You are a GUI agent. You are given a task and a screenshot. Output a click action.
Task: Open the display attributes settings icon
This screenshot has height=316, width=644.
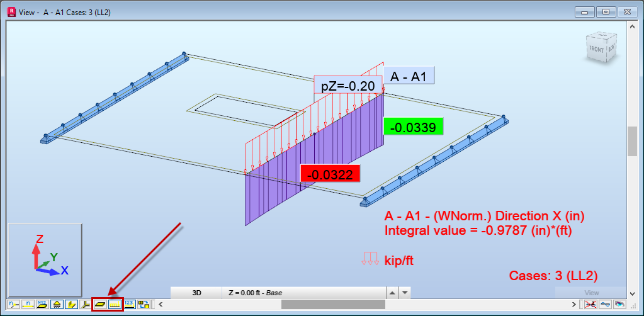[144, 305]
